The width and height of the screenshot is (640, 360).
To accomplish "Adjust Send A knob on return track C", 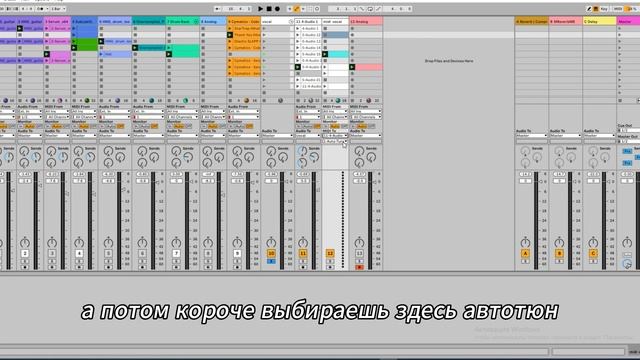I will click(x=593, y=151).
